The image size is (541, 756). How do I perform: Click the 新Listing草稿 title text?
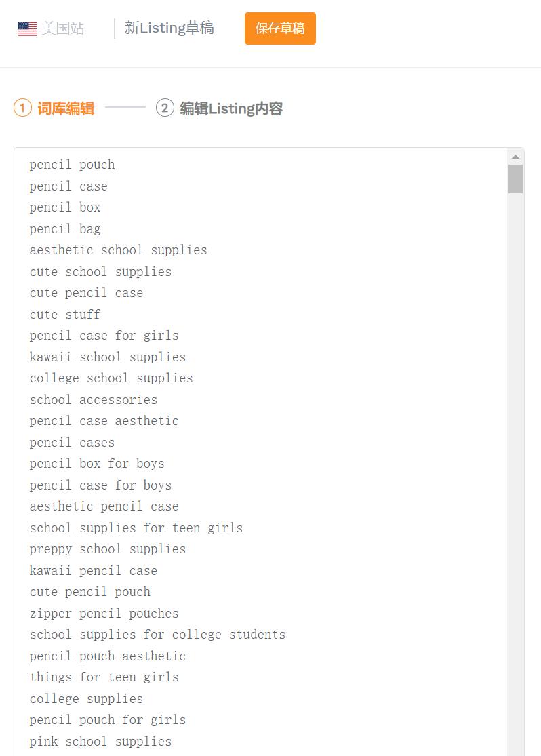[x=169, y=28]
